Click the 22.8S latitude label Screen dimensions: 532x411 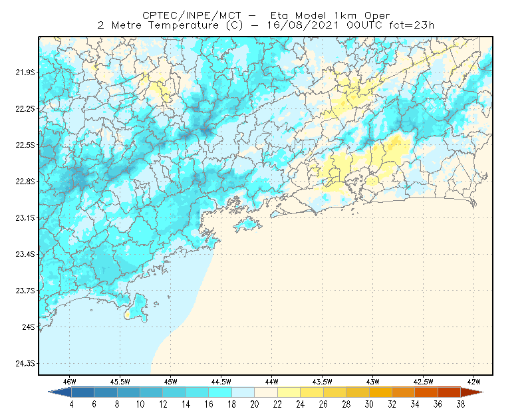coord(25,182)
